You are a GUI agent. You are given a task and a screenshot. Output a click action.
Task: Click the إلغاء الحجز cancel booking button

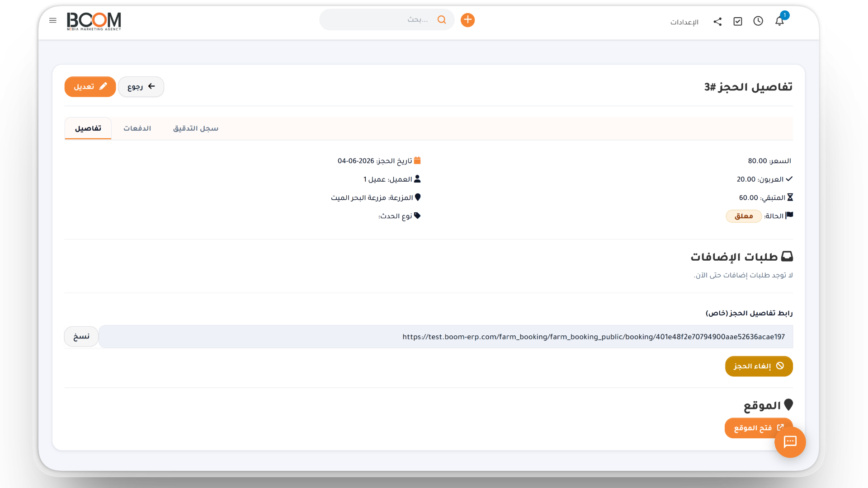coord(759,366)
